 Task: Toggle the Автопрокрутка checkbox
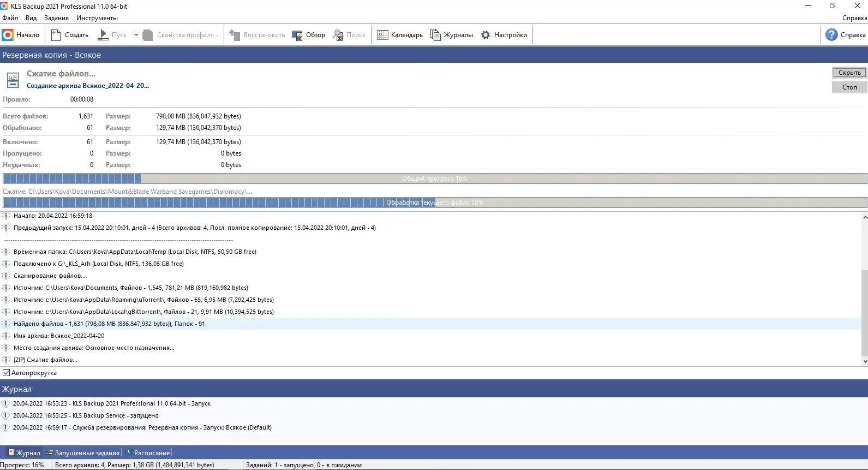click(x=7, y=373)
